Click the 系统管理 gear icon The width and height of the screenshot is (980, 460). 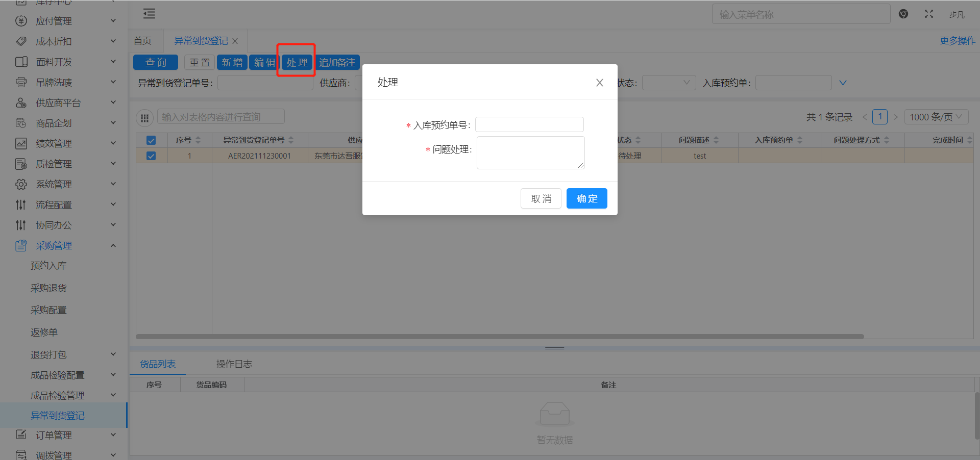[x=21, y=184]
